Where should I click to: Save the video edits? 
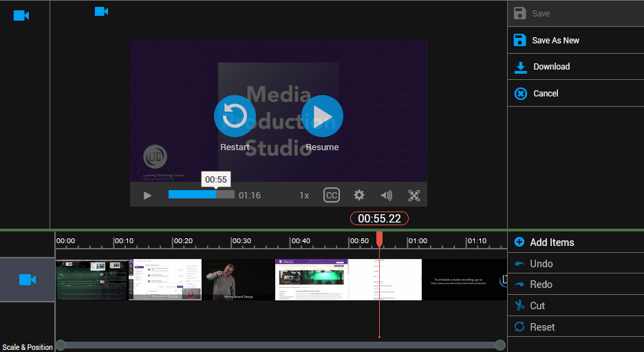[x=576, y=14]
